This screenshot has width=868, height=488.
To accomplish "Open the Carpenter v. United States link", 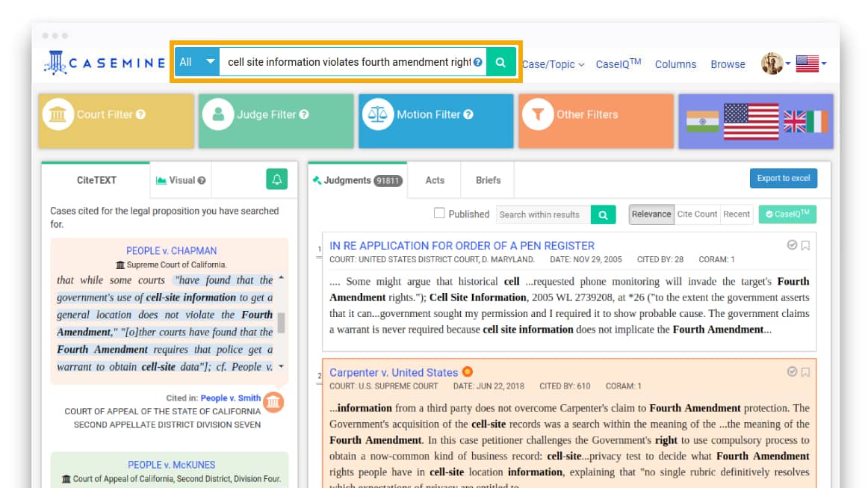I will [394, 372].
